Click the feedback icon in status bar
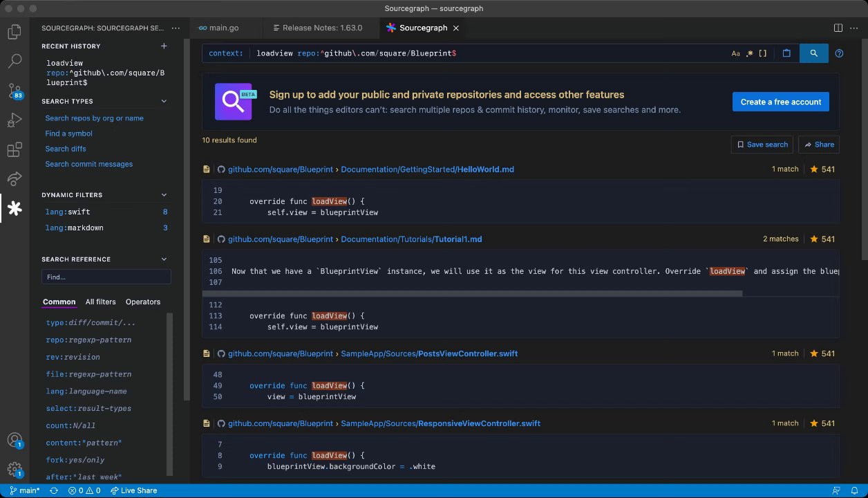Viewport: 868px width, 498px height. point(836,490)
